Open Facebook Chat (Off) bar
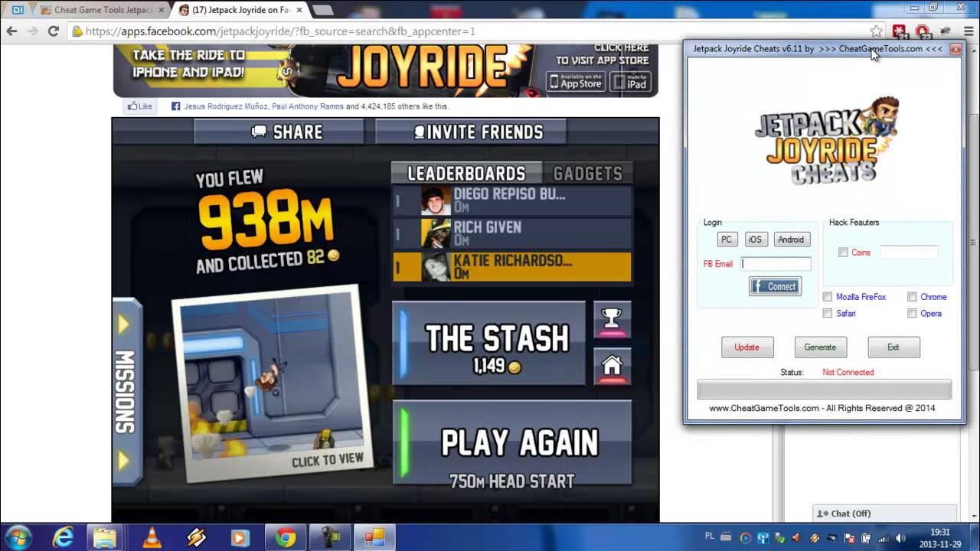This screenshot has width=980, height=551. tap(885, 514)
